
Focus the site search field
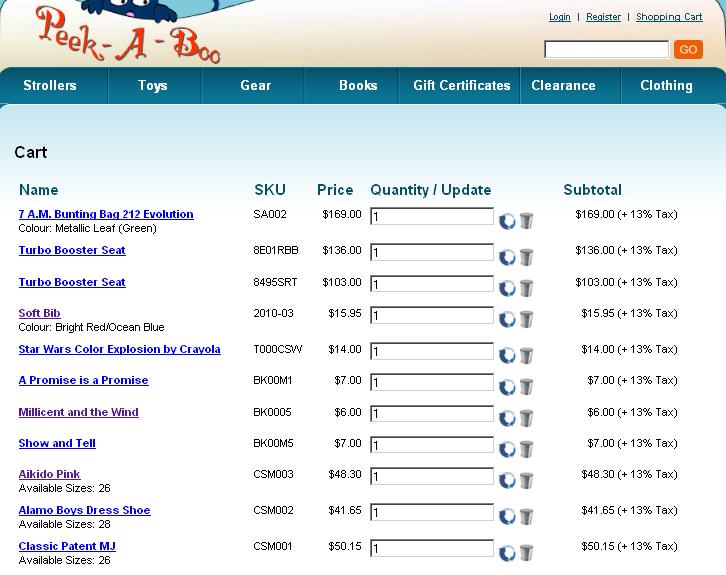coord(607,50)
